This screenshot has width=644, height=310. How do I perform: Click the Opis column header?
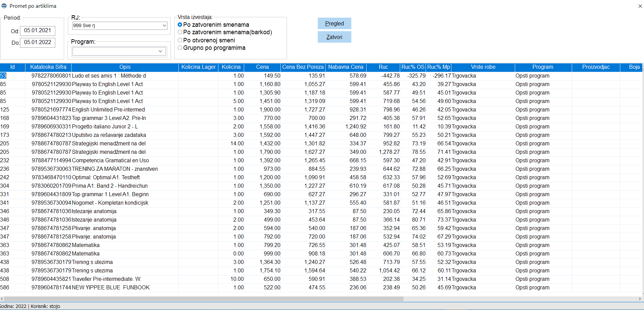125,67
